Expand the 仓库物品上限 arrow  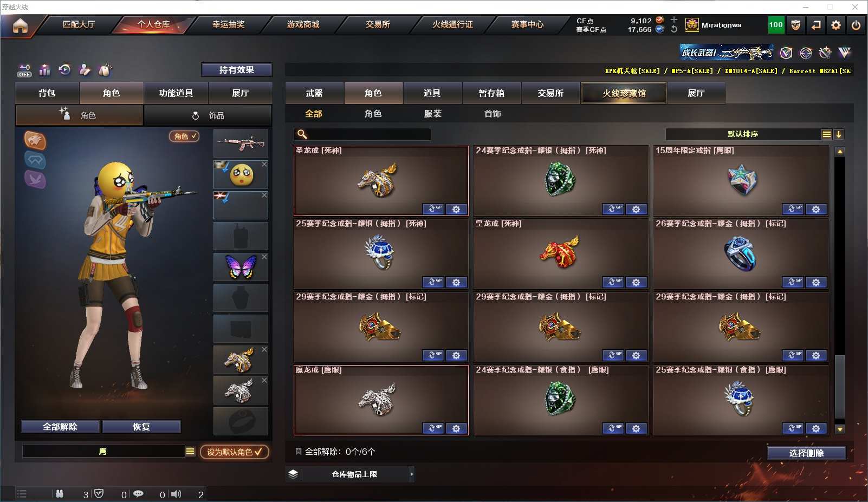tap(412, 474)
